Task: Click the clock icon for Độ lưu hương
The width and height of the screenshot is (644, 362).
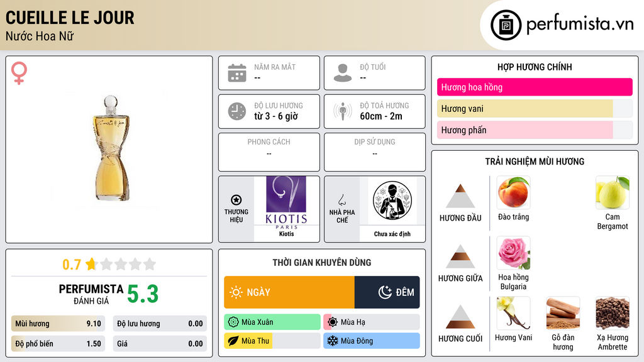Action: tap(237, 111)
